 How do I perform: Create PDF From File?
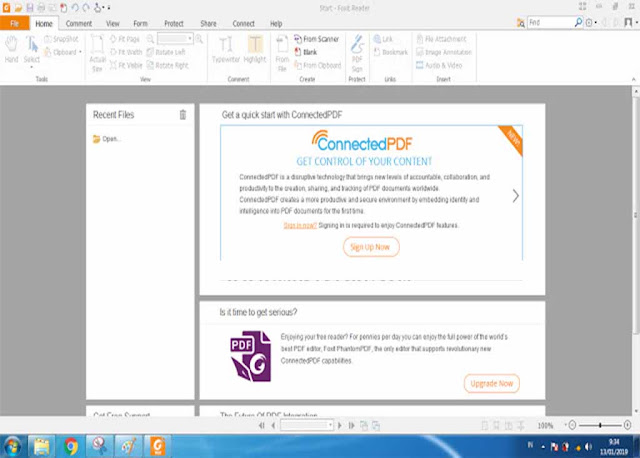[x=282, y=53]
